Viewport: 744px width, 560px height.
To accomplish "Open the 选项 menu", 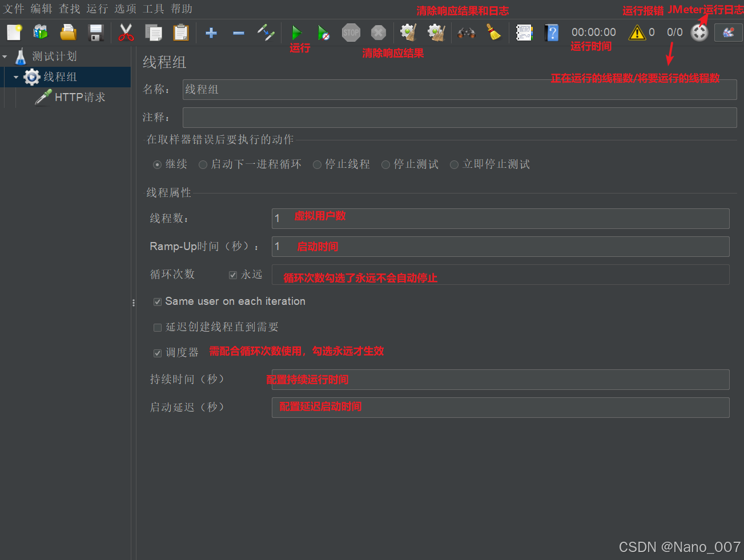I will pyautogui.click(x=124, y=9).
